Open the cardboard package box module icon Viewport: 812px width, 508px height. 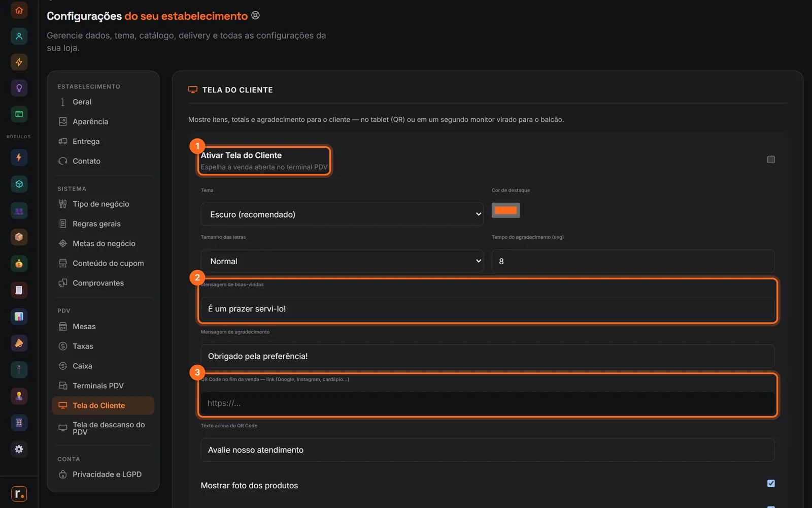coord(19,237)
